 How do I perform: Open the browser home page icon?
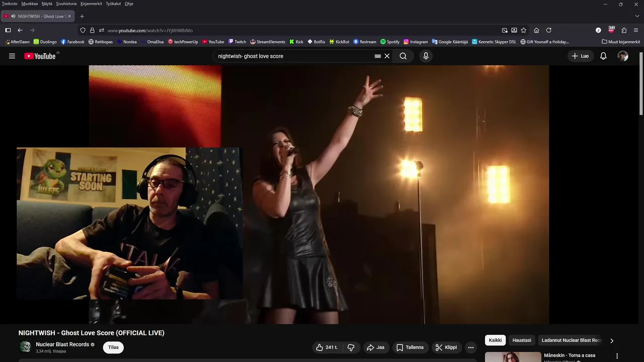(x=536, y=30)
